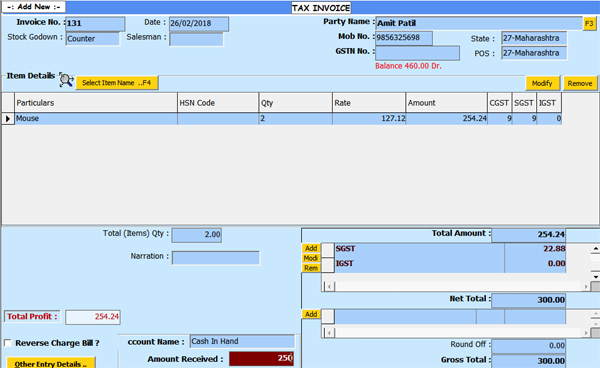Click Add button beside SGST tax row
600x368 pixels.
tap(311, 248)
